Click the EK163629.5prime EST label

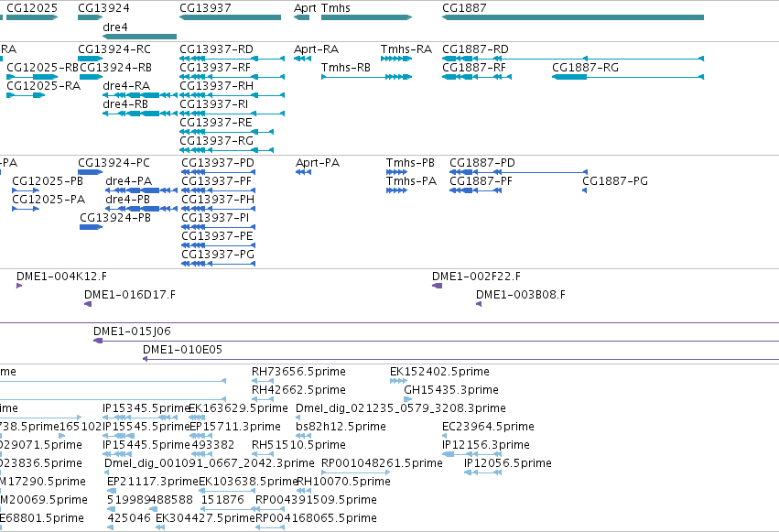(x=239, y=408)
